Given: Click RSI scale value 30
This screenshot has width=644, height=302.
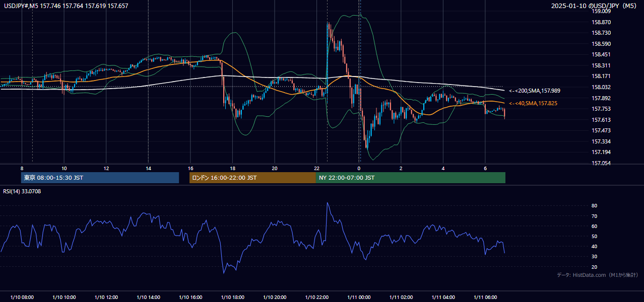Looking at the screenshot, I should point(594,257).
